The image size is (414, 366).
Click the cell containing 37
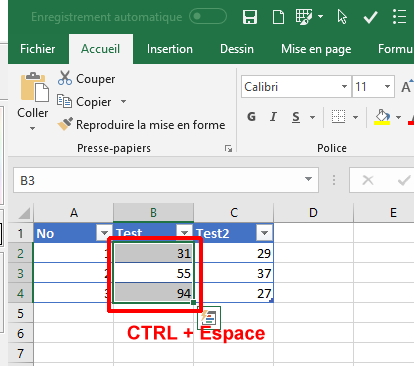tap(234, 273)
